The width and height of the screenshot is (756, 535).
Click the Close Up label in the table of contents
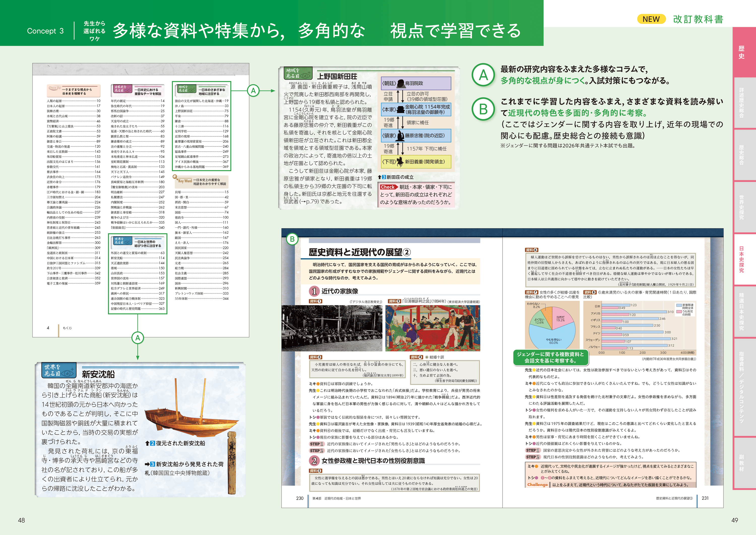pyautogui.click(x=55, y=88)
